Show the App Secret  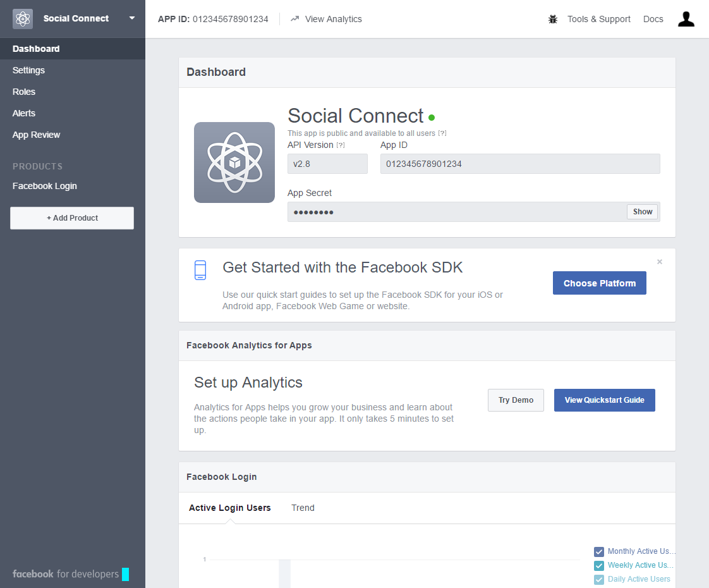[643, 212]
